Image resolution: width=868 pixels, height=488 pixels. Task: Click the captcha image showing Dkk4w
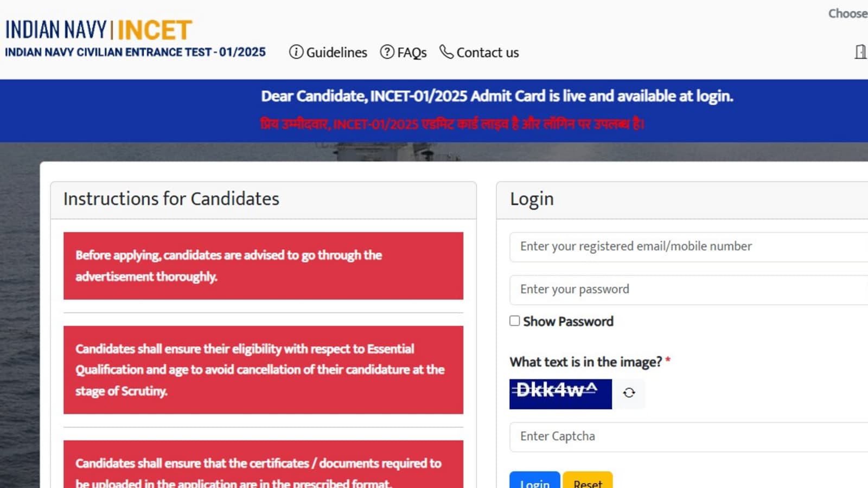560,394
